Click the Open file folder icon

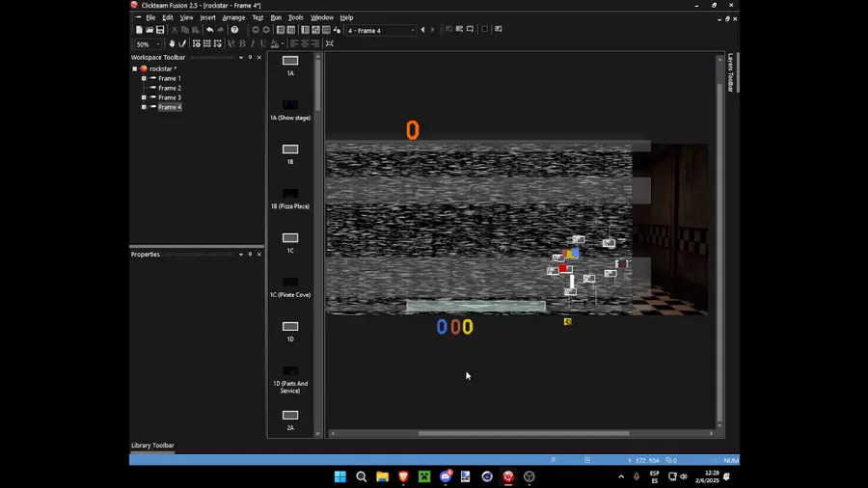pyautogui.click(x=149, y=30)
